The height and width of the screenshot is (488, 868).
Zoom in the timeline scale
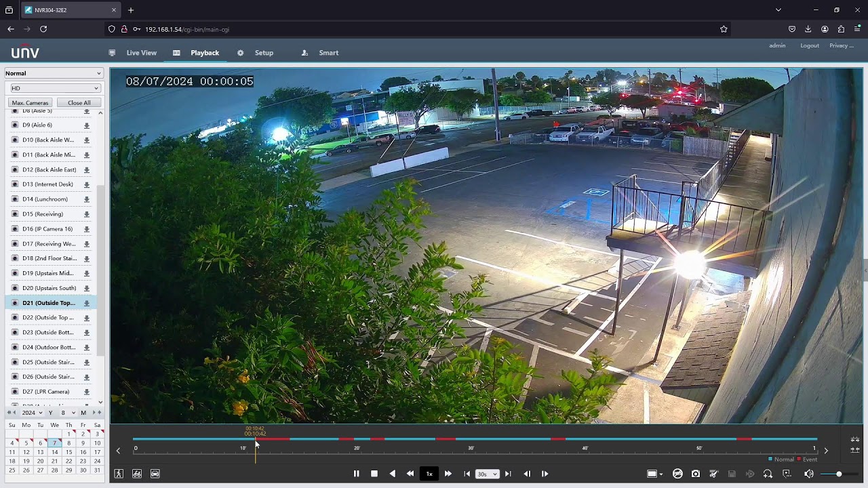855,440
